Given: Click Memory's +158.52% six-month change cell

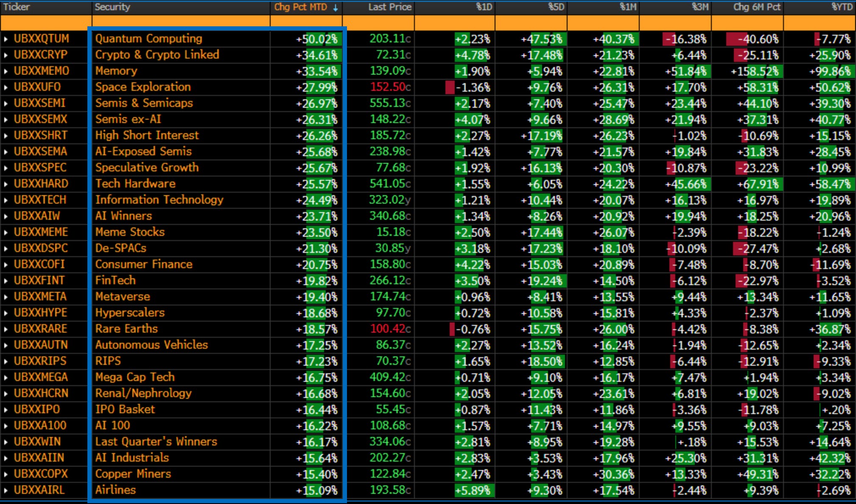Looking at the screenshot, I should pyautogui.click(x=754, y=71).
